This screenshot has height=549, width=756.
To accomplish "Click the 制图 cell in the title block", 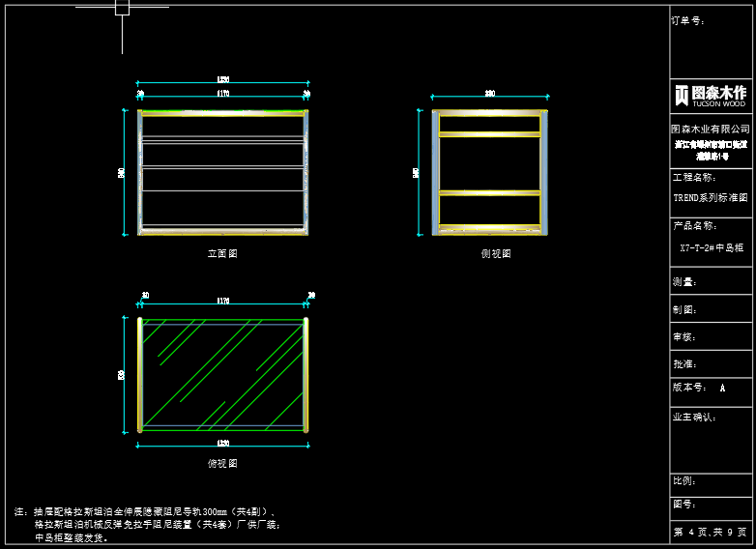I will [x=711, y=309].
